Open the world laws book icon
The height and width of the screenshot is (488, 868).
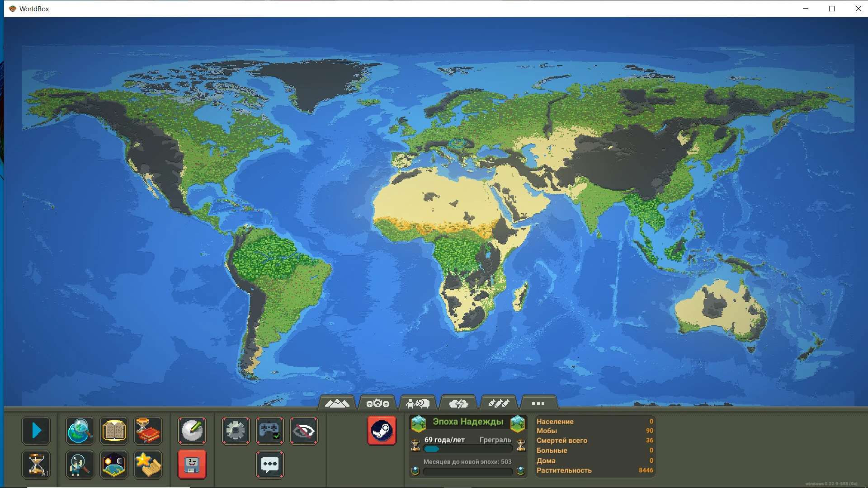[x=114, y=431]
